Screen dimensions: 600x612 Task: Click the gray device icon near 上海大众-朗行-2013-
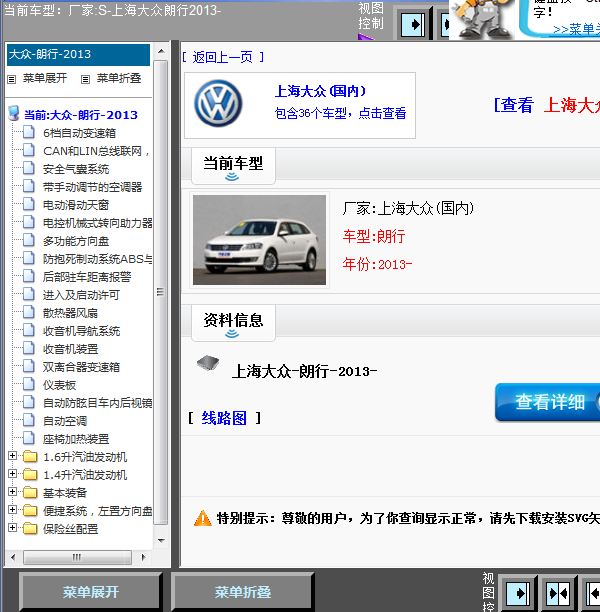coord(208,363)
